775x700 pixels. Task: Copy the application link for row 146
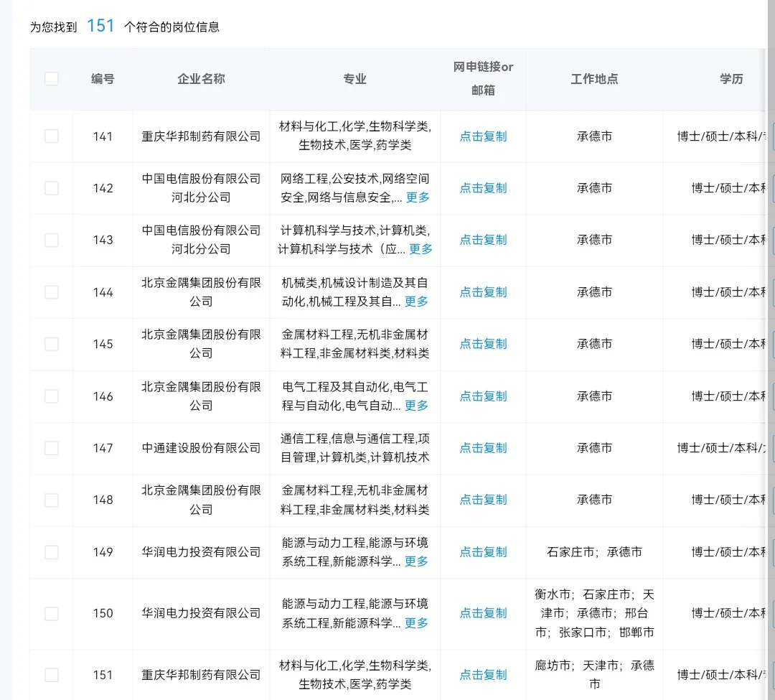pos(484,396)
